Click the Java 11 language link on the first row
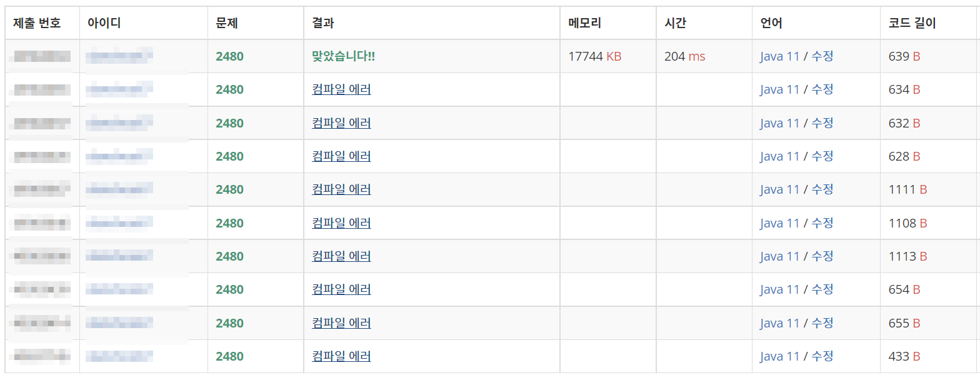Image resolution: width=980 pixels, height=380 pixels. [x=779, y=56]
